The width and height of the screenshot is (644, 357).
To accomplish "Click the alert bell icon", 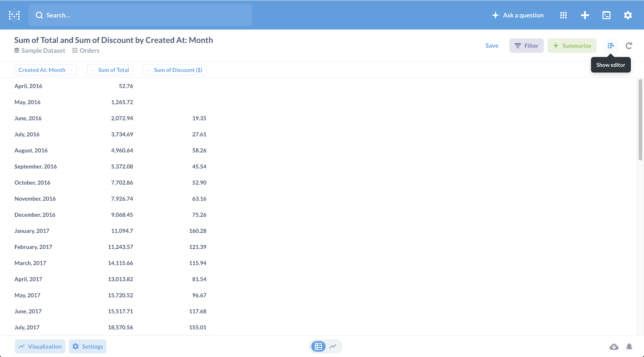I will tap(629, 347).
